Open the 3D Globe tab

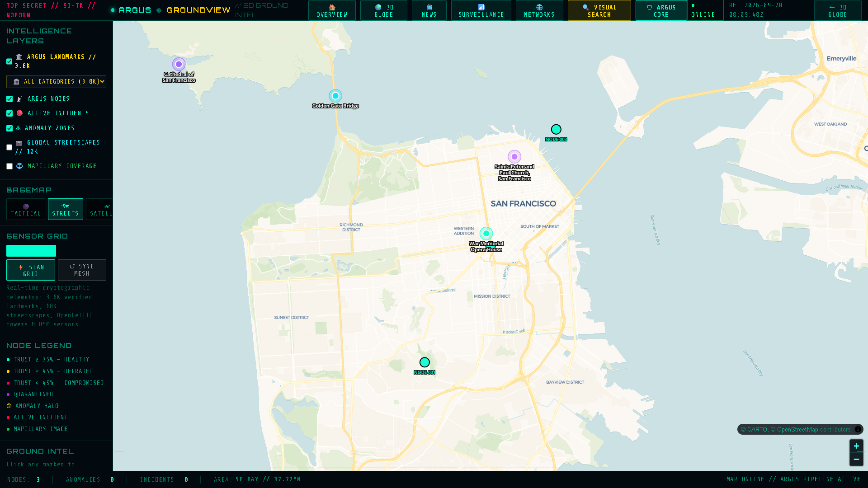click(x=383, y=10)
